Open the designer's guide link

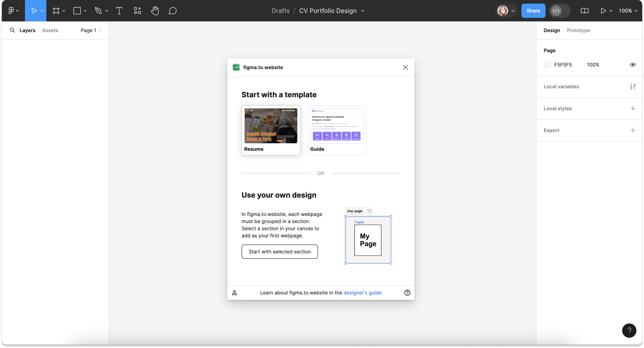(x=362, y=293)
